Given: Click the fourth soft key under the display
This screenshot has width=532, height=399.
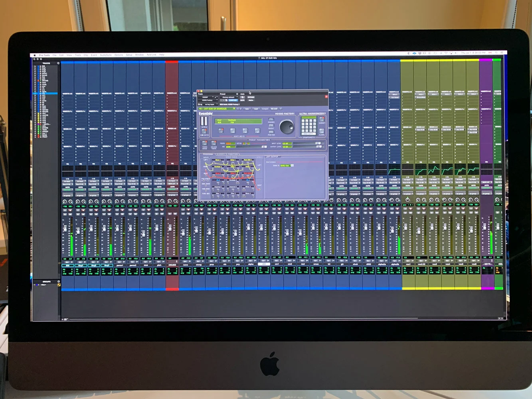Looking at the screenshot, I should click(x=257, y=130).
